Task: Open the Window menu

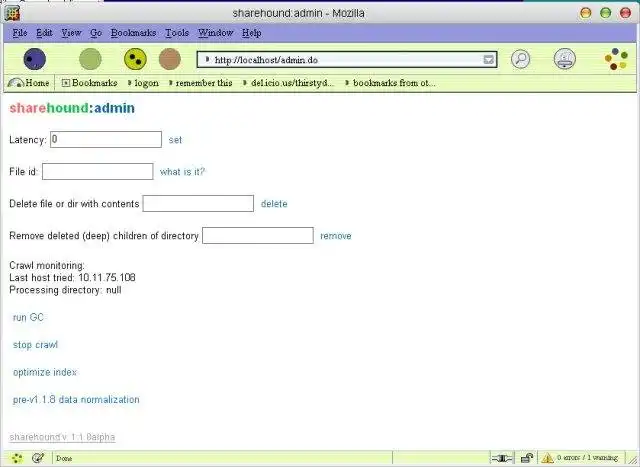Action: (x=216, y=33)
